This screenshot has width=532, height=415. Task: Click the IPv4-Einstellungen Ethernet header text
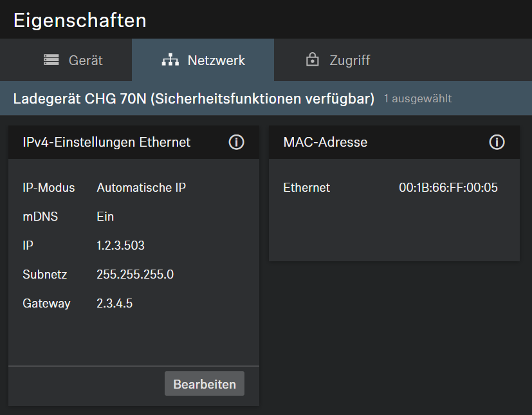pos(106,142)
